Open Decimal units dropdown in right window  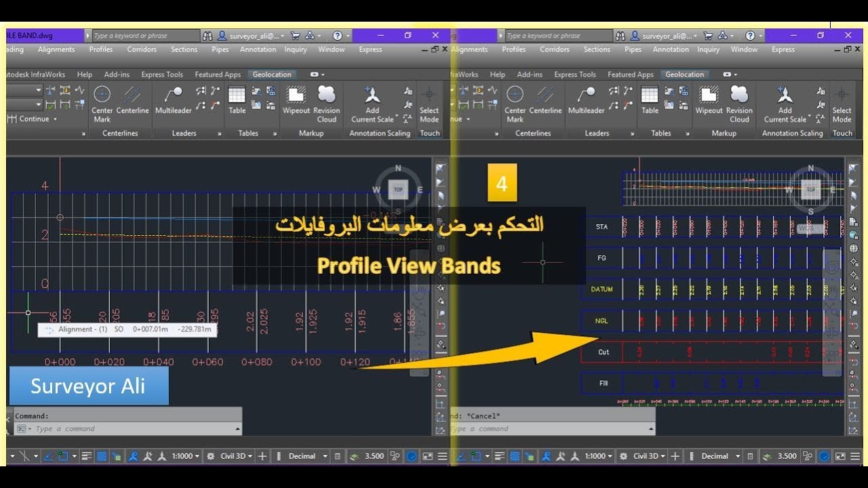point(720,456)
